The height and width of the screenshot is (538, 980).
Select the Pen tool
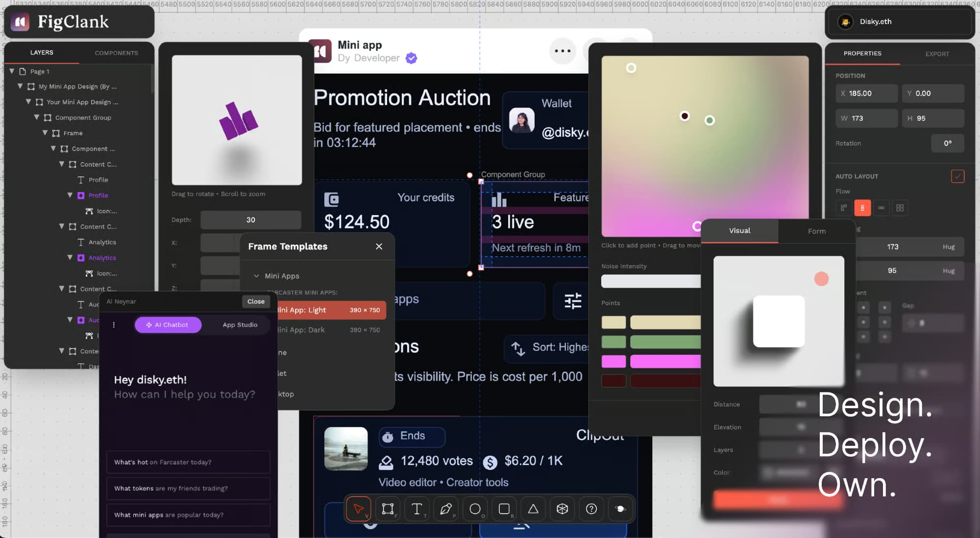(x=445, y=509)
